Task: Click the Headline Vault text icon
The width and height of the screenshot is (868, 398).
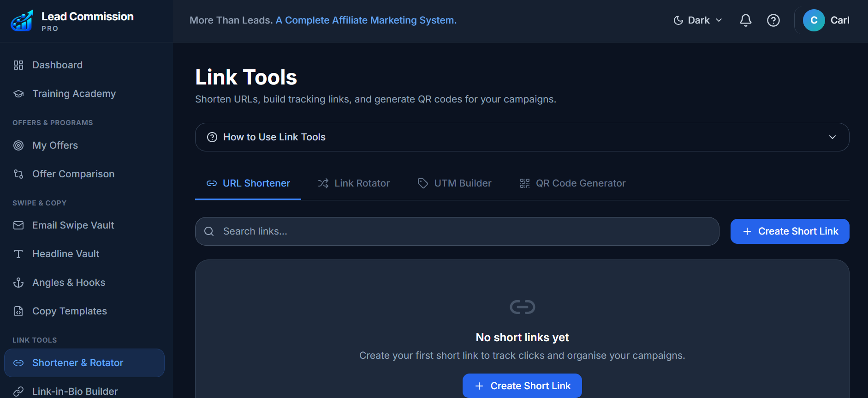Action: click(18, 254)
